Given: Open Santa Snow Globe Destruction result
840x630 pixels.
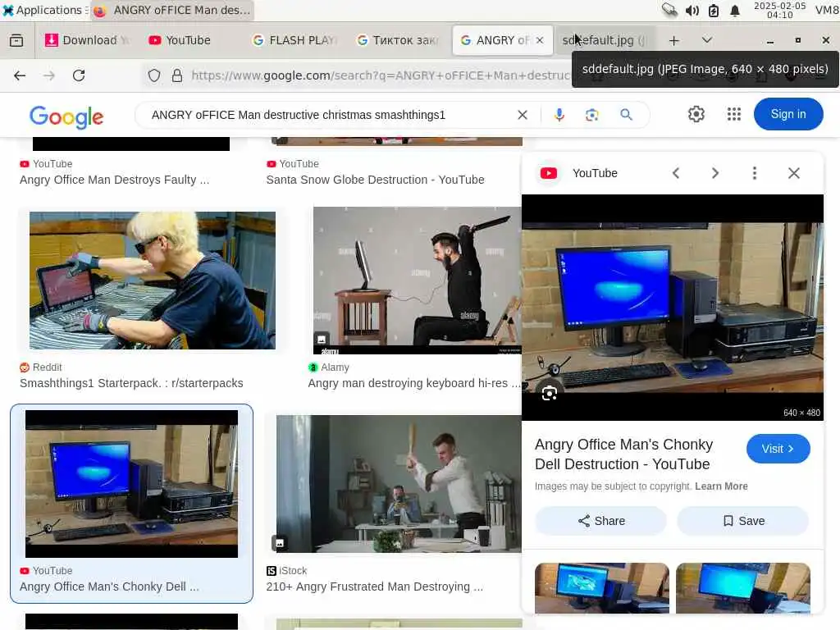Looking at the screenshot, I should pyautogui.click(x=375, y=180).
